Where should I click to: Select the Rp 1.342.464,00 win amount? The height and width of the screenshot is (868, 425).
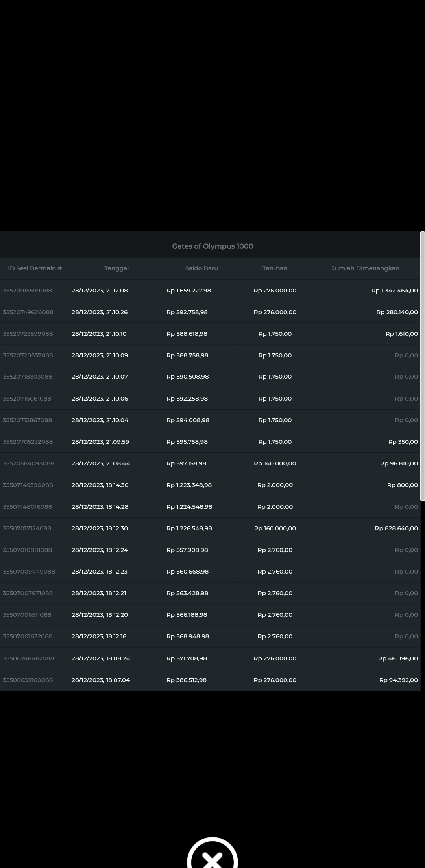[x=394, y=291]
